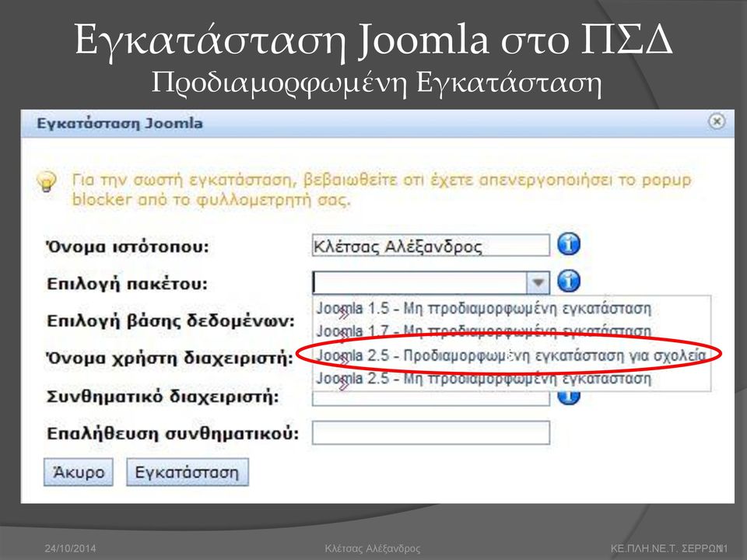Close the Εγκατάσταση Joomla dialog
The image size is (747, 560).
717,121
